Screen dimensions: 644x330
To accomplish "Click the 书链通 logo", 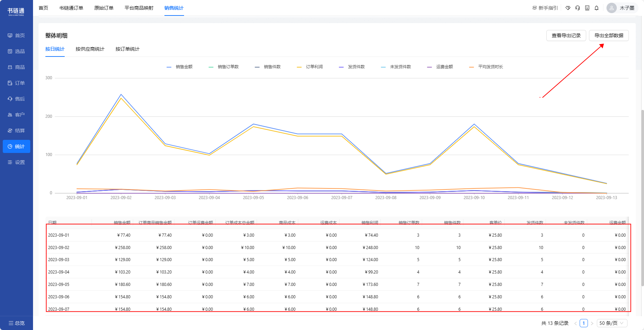I will point(16,11).
